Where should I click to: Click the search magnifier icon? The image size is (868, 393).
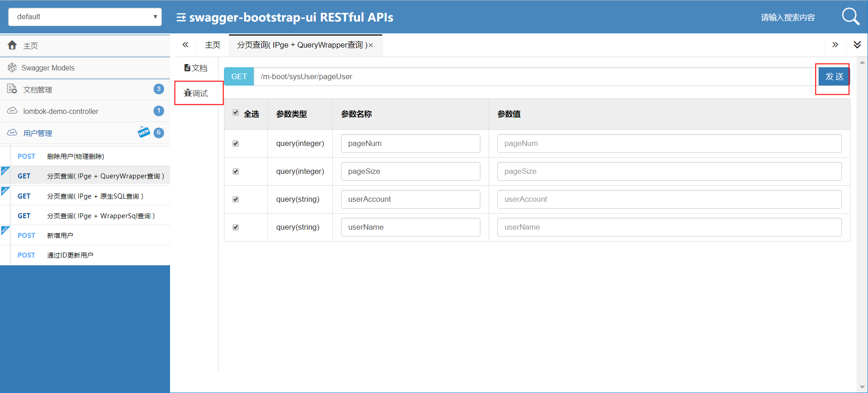pos(851,17)
